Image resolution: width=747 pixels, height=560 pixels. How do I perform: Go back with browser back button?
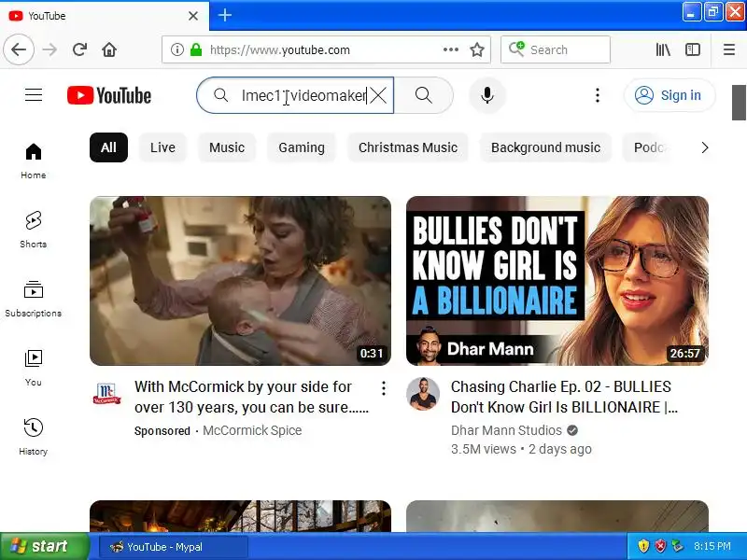point(19,49)
